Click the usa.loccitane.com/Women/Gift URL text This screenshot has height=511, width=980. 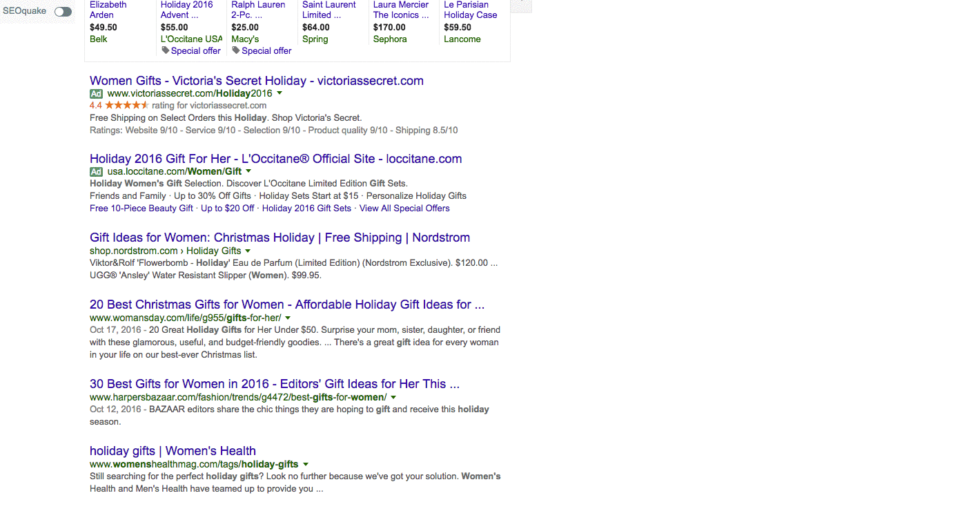point(175,171)
